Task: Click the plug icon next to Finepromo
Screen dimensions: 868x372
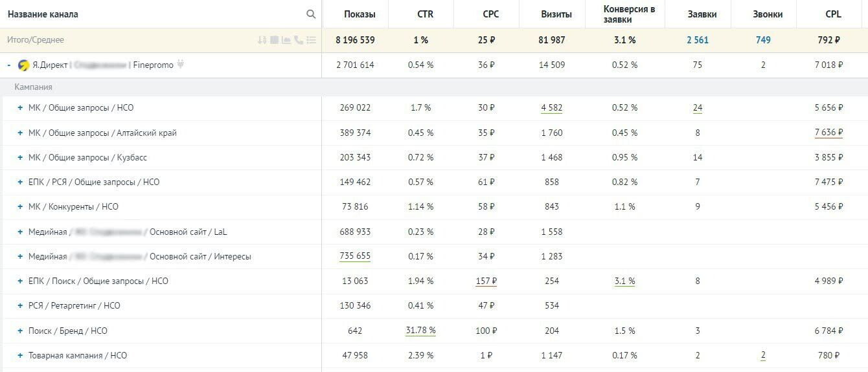Action: tap(181, 65)
